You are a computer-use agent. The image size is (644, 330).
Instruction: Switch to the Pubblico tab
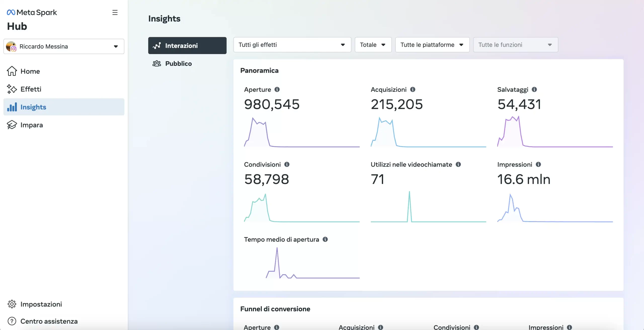click(x=178, y=64)
